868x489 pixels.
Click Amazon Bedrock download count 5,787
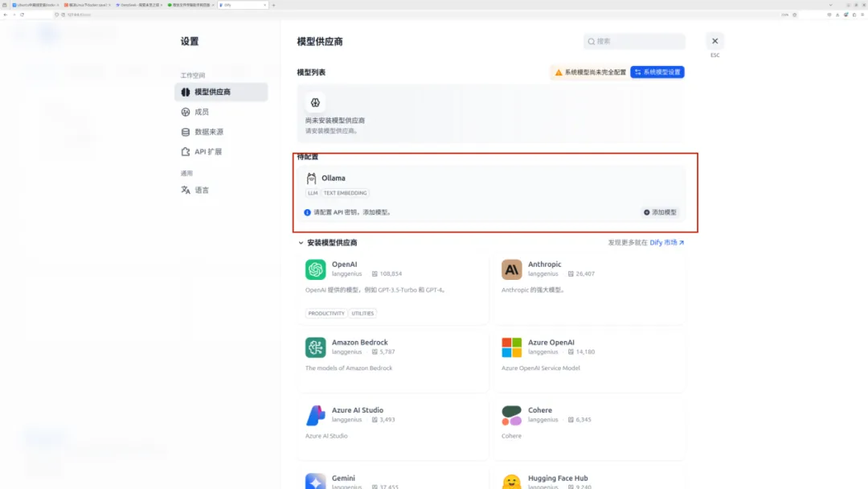click(x=383, y=351)
